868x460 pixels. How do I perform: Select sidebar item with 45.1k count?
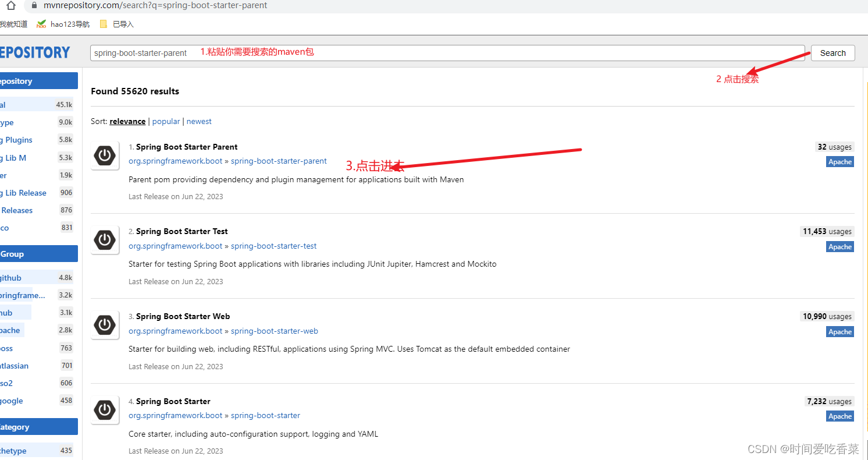(37, 105)
